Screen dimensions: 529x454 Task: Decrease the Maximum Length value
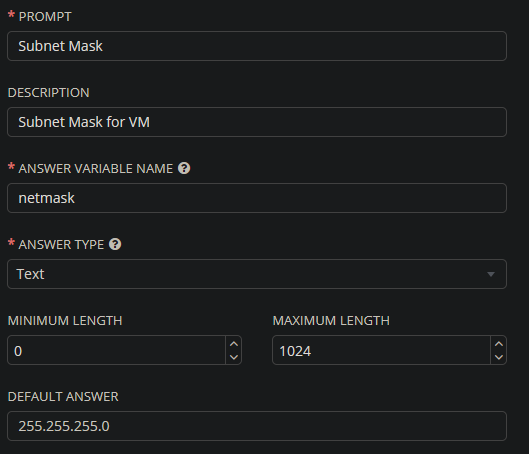click(x=499, y=357)
